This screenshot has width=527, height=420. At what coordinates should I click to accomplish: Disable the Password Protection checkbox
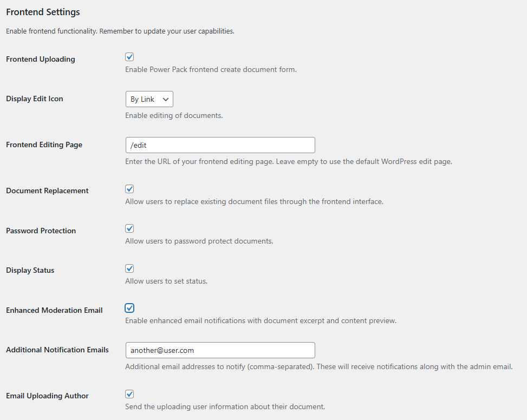point(129,228)
